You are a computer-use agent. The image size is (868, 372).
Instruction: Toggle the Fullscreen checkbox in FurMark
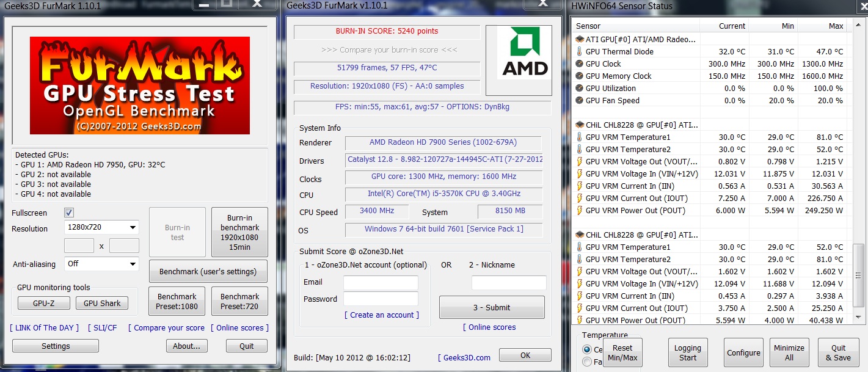pos(69,213)
